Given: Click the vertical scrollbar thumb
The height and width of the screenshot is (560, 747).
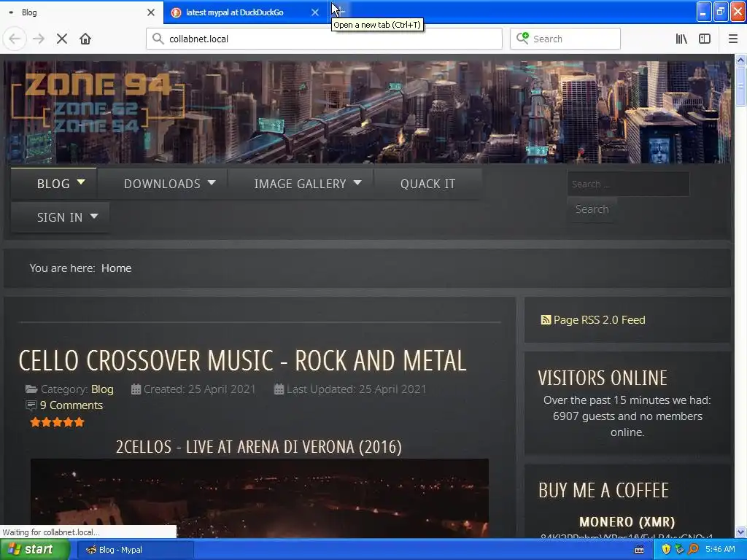Looking at the screenshot, I should [x=740, y=86].
